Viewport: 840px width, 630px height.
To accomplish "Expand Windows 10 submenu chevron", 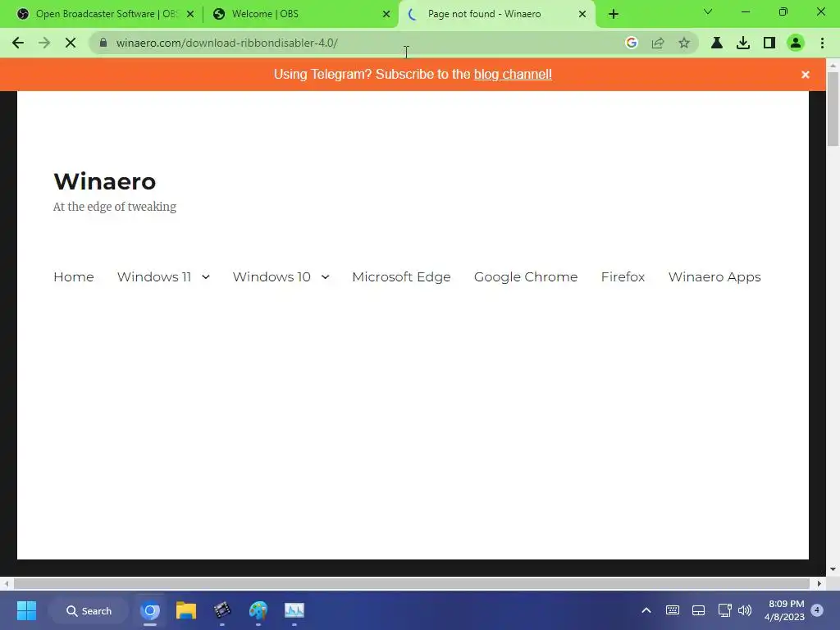I will 325,277.
